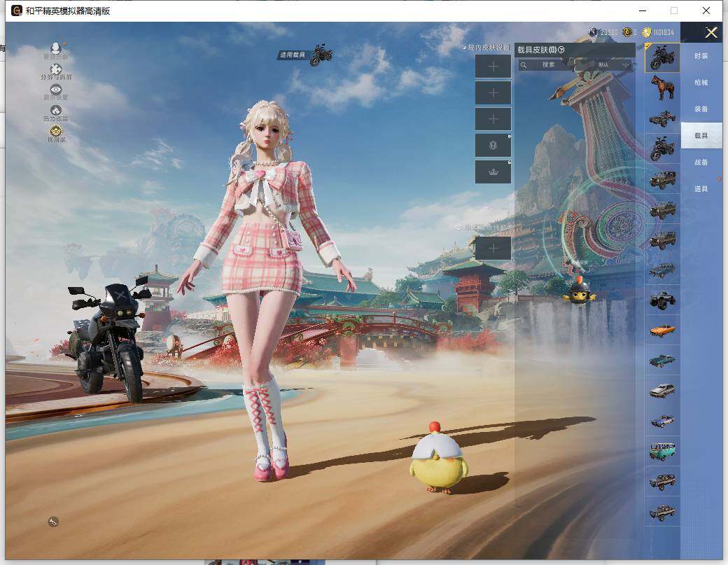Switch to the 装备 equipment tab
Viewport: 728px width, 565px height.
pyautogui.click(x=701, y=109)
